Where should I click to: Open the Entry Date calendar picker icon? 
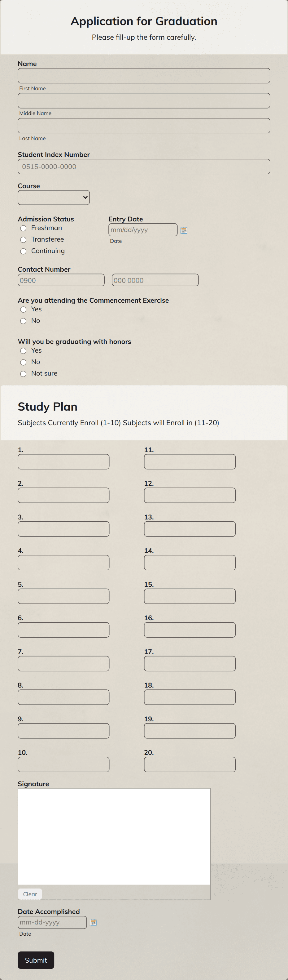click(184, 230)
